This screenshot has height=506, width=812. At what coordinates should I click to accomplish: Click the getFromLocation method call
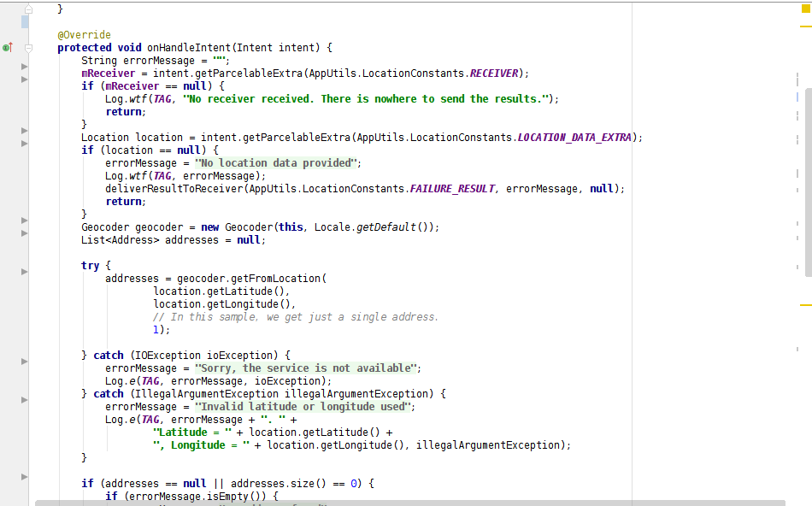[275, 279]
